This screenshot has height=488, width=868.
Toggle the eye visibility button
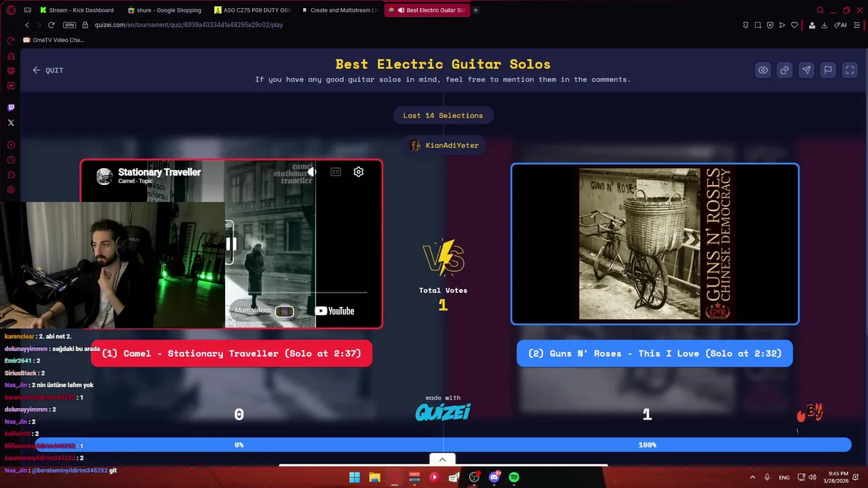coord(763,70)
